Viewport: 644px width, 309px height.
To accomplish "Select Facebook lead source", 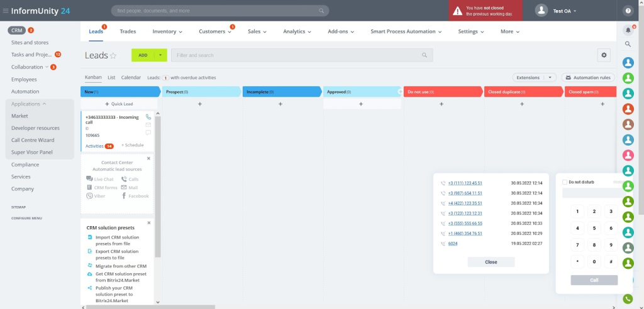I will [136, 196].
